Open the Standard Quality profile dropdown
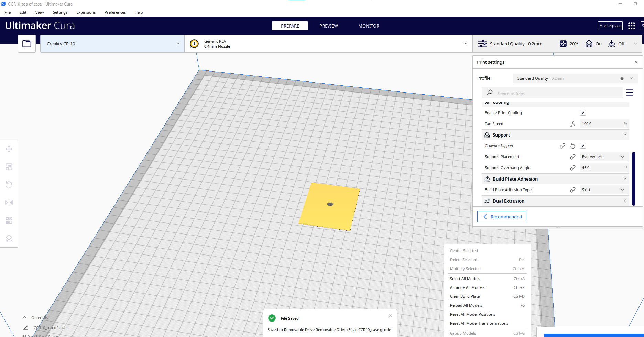This screenshot has height=337, width=644. point(575,78)
